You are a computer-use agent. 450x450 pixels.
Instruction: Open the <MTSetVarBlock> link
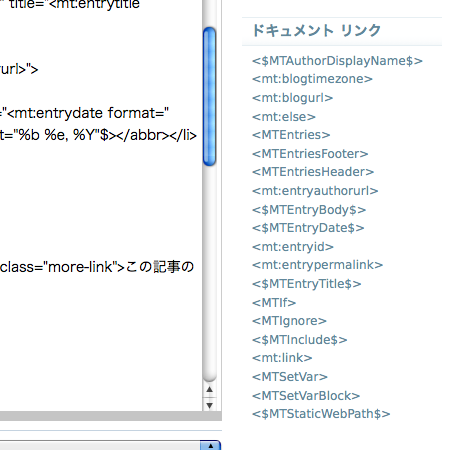[306, 396]
